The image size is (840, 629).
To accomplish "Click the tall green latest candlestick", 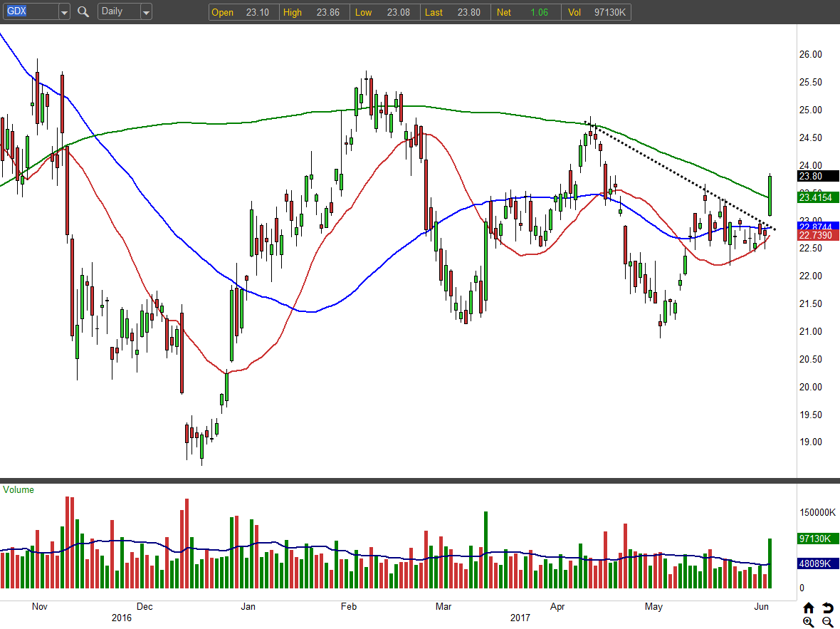I will tap(770, 196).
